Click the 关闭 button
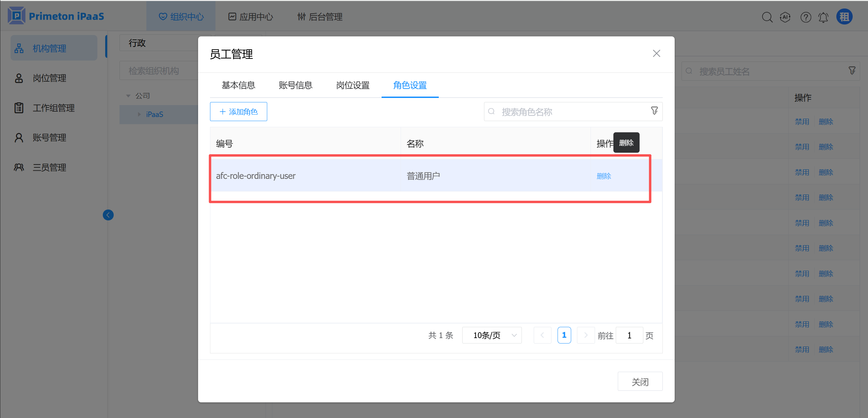This screenshot has height=418, width=868. 640,382
